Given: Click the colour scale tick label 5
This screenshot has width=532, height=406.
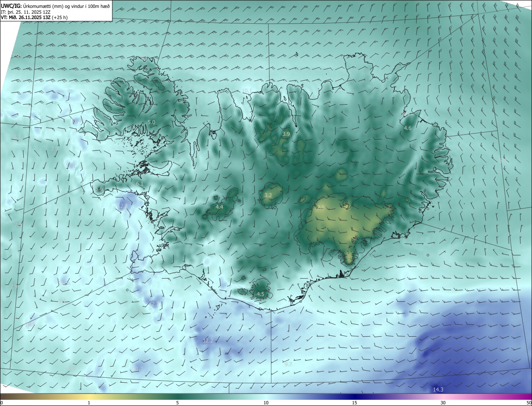Looking at the screenshot, I should coord(177,403).
